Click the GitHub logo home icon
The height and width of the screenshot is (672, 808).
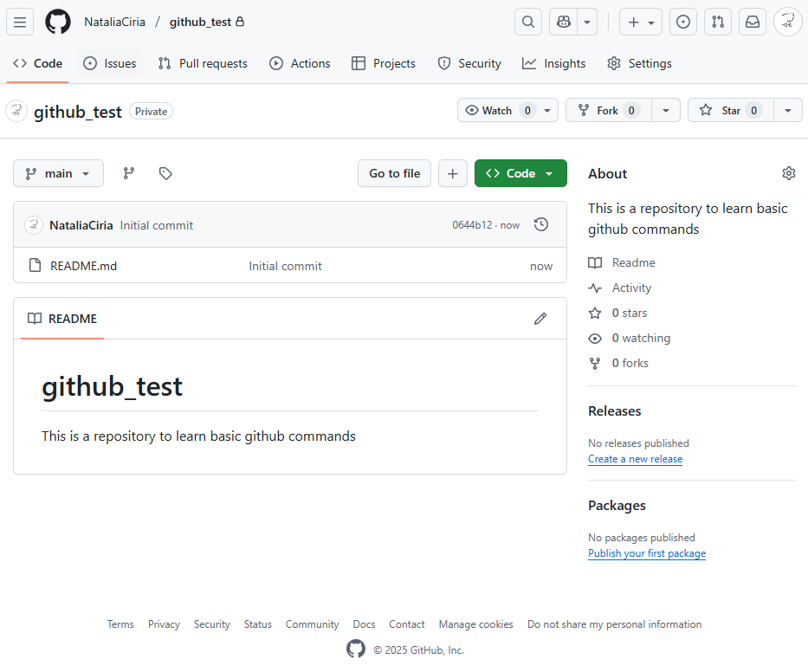(x=58, y=22)
